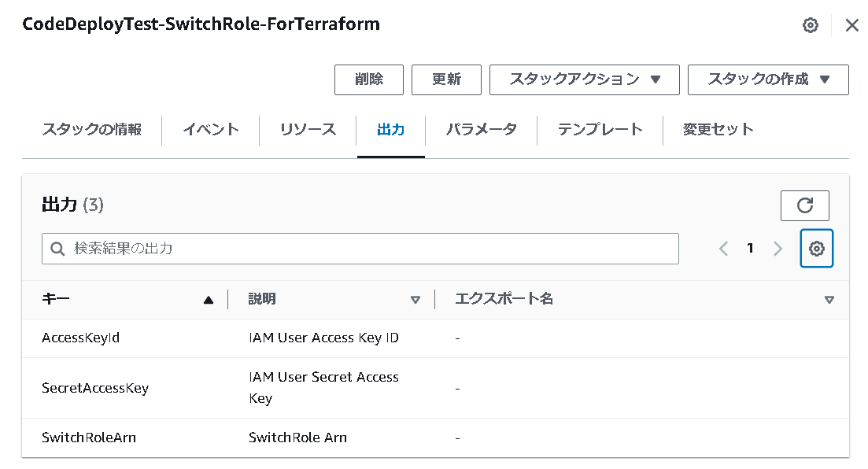Focus the 検索結果の出力 search field
Viewport: 868px width, 469px height.
pos(370,249)
